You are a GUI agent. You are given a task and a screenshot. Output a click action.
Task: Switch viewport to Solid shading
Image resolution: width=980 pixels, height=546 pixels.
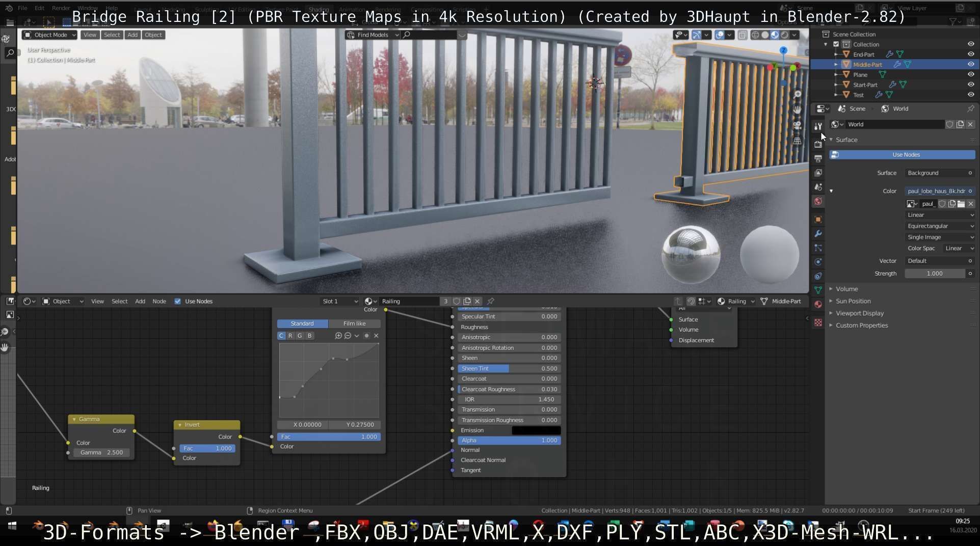[765, 35]
